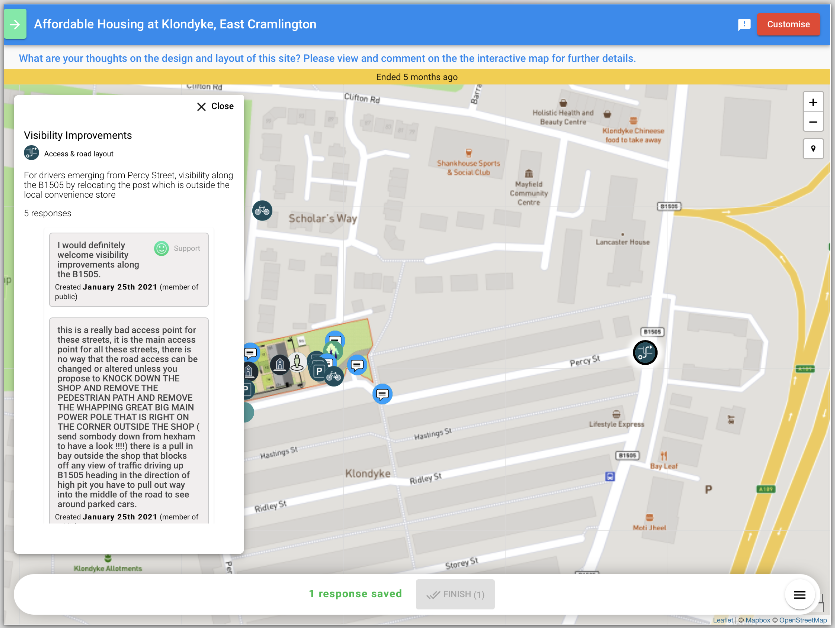Click the OpenStreetMap attribution link
Viewport: 835px width, 628px height.
[803, 621]
